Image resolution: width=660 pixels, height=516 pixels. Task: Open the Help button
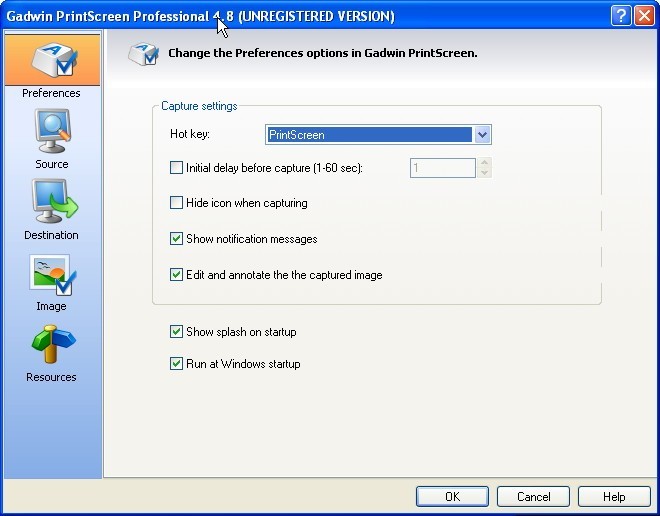[614, 497]
